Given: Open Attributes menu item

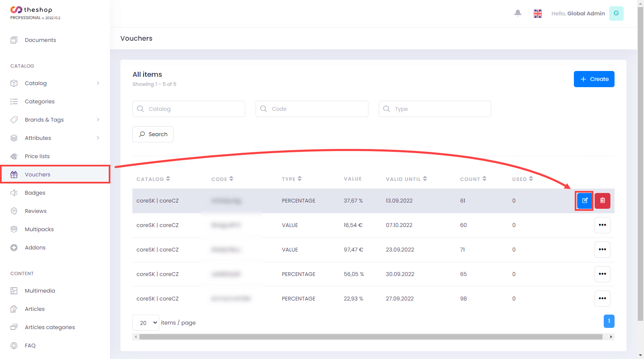Looking at the screenshot, I should (55, 138).
